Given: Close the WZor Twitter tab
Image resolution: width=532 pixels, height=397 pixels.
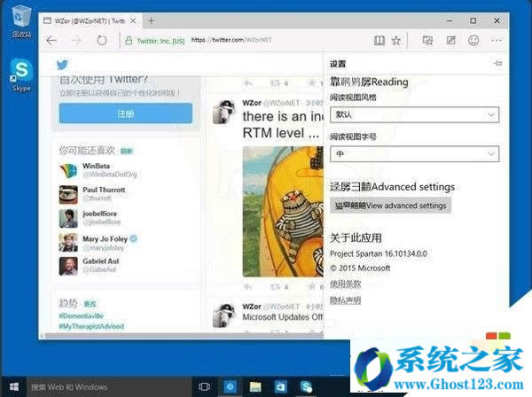Looking at the screenshot, I should pos(133,21).
